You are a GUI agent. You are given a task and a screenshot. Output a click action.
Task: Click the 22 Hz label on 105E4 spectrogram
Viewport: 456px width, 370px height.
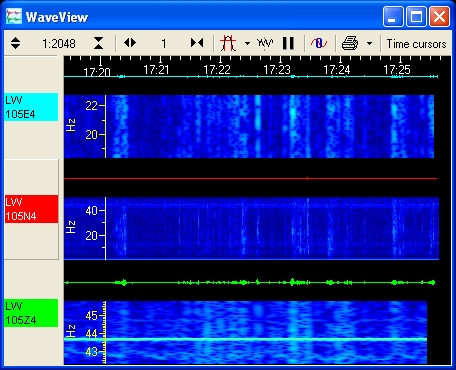91,106
